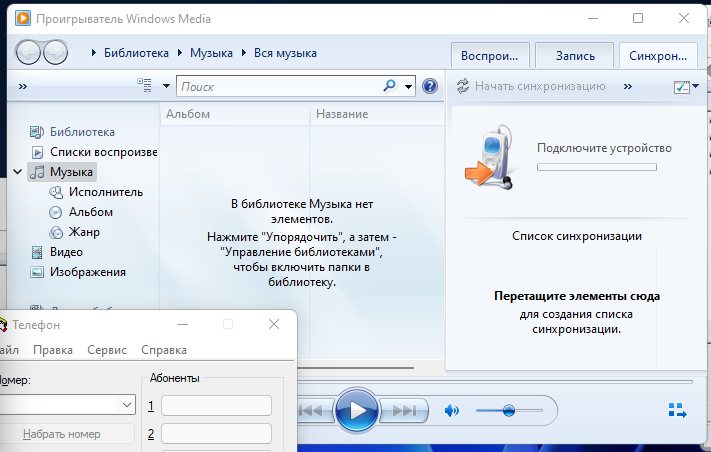Click the horizontal scrollbar under the track list
This screenshot has width=711, height=452.
(356, 368)
